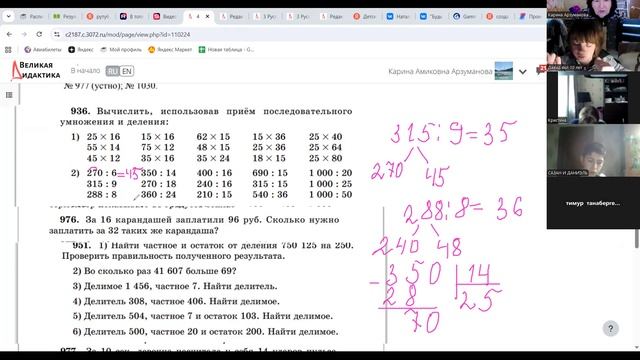Image resolution: width=640 pixels, height=360 pixels.
Task: Go forward with browser forward arrow
Action: click(x=24, y=35)
